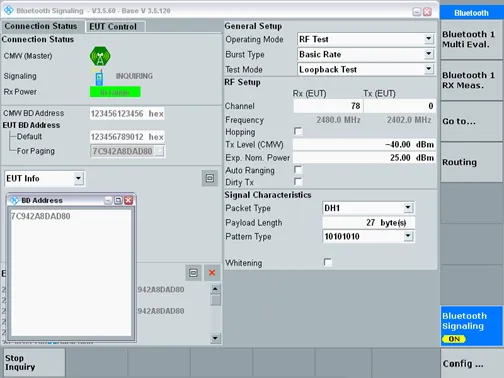The width and height of the screenshot is (504, 378).
Task: Click the Rx (EUT) Channel field showing 78
Action: click(x=328, y=106)
